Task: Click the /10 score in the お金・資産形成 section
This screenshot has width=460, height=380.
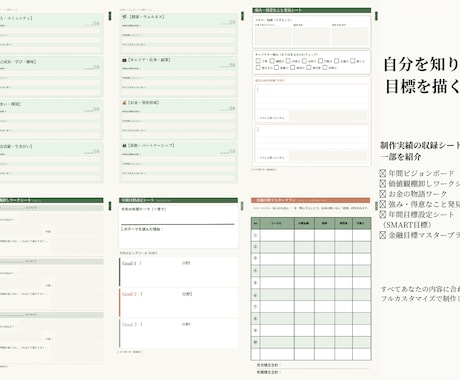Action: [x=228, y=108]
